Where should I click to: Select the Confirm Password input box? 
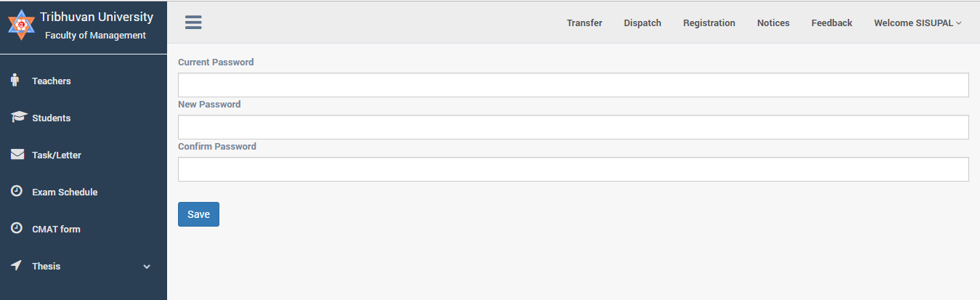(x=572, y=169)
